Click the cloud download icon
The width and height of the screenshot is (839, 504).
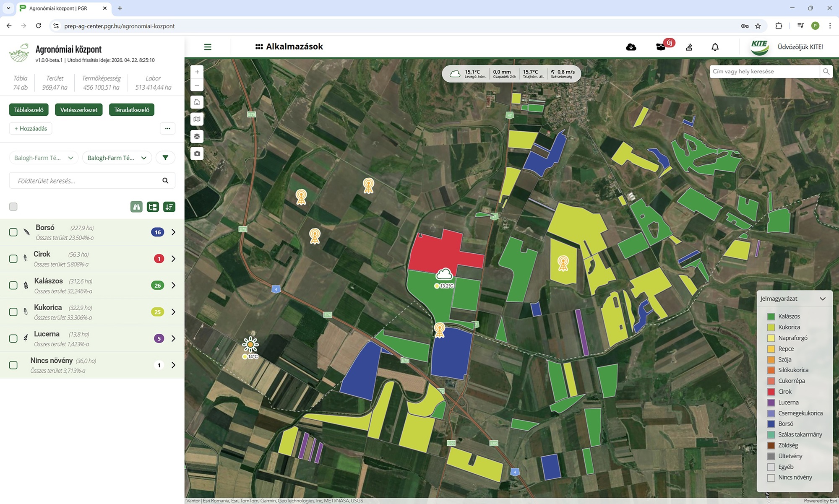[x=631, y=47]
